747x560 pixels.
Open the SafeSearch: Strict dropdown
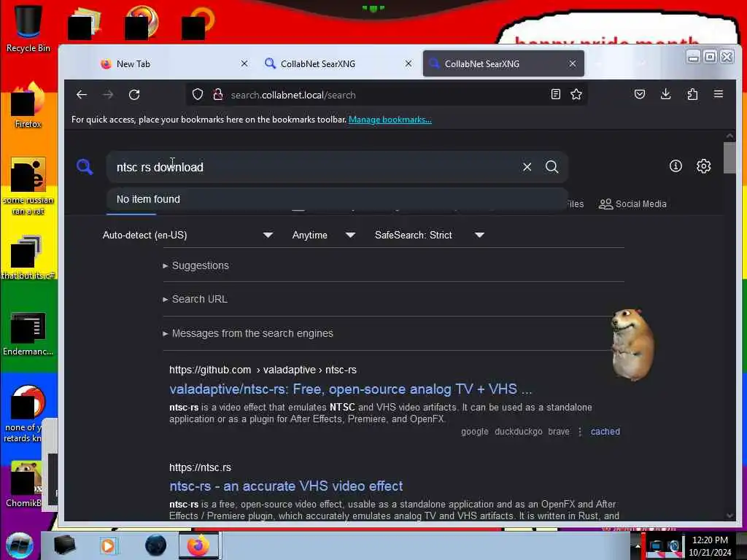coord(430,235)
